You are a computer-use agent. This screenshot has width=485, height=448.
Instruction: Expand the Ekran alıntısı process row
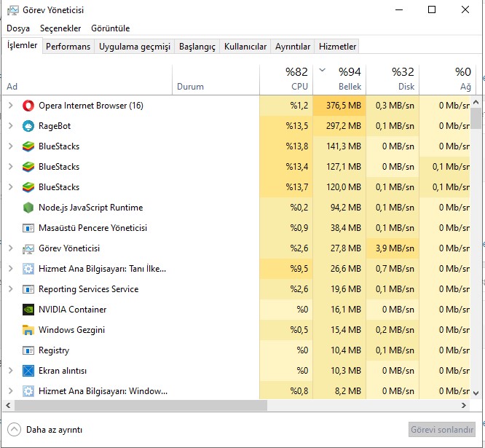pyautogui.click(x=10, y=371)
